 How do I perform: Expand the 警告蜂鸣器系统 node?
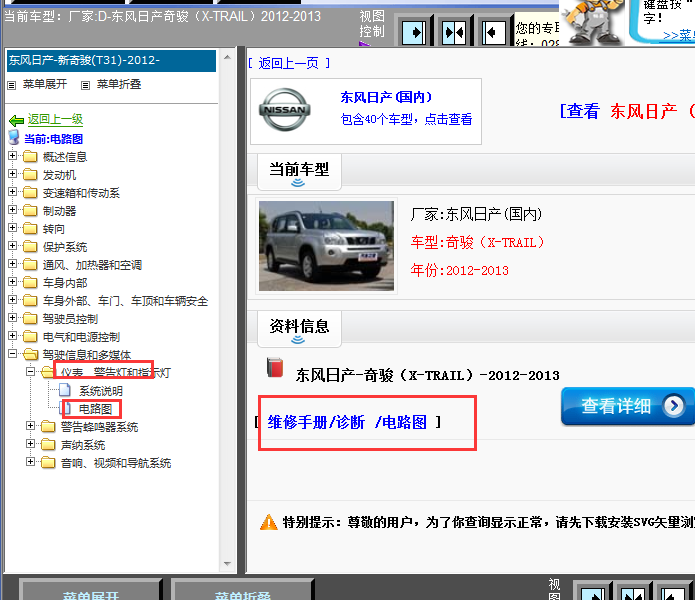(x=30, y=425)
